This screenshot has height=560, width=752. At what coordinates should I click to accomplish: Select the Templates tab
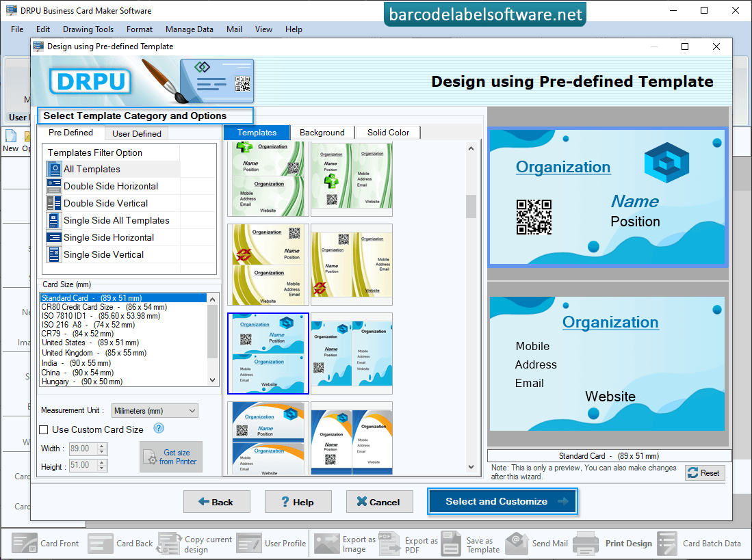(x=257, y=133)
